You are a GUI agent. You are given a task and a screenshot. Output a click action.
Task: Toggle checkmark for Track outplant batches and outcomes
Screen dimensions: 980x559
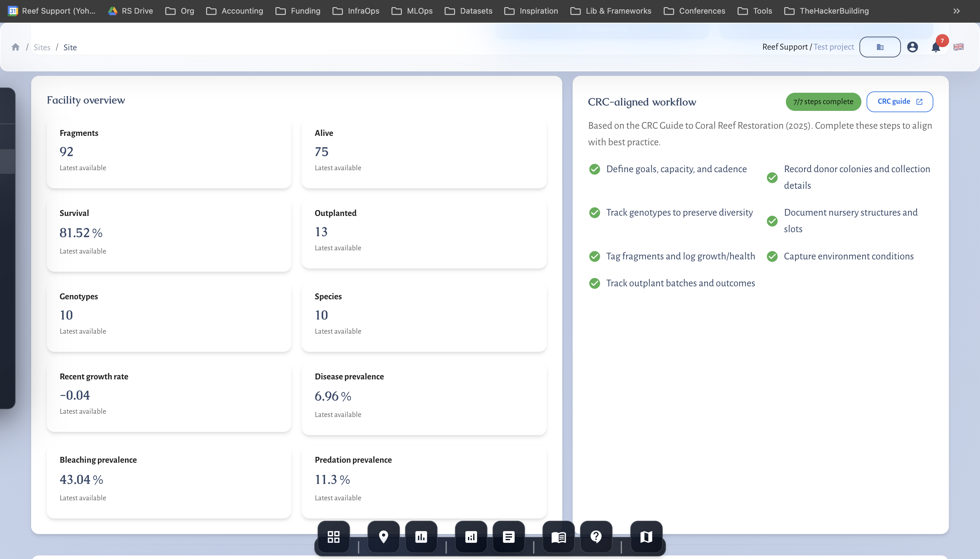click(594, 283)
